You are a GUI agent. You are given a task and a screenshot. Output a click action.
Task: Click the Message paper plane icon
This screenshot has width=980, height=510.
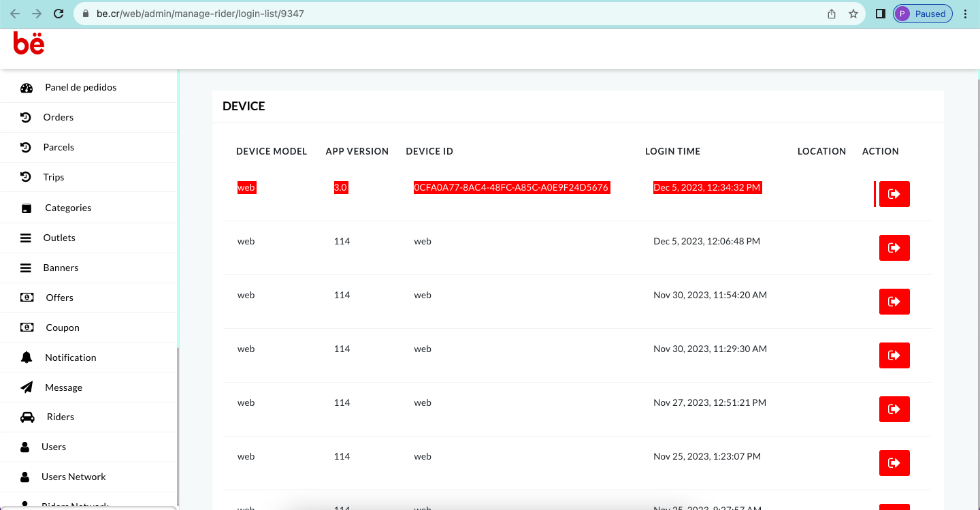(x=27, y=387)
